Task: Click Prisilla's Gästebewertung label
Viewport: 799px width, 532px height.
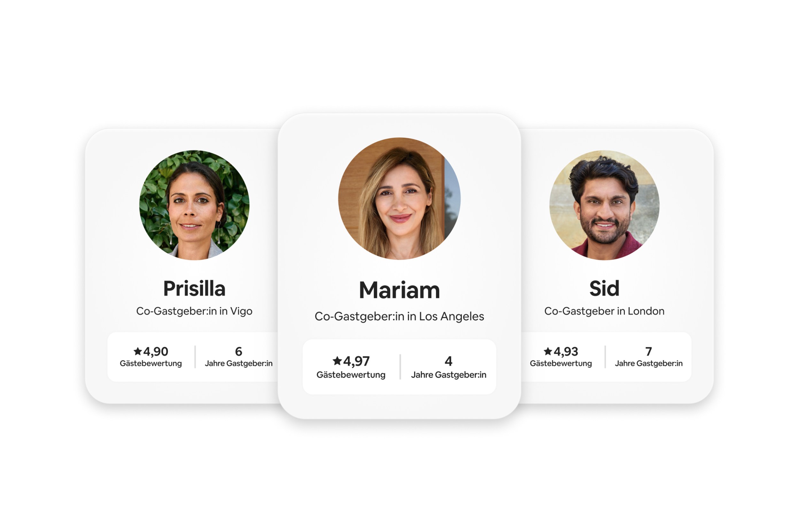Action: coord(151,363)
